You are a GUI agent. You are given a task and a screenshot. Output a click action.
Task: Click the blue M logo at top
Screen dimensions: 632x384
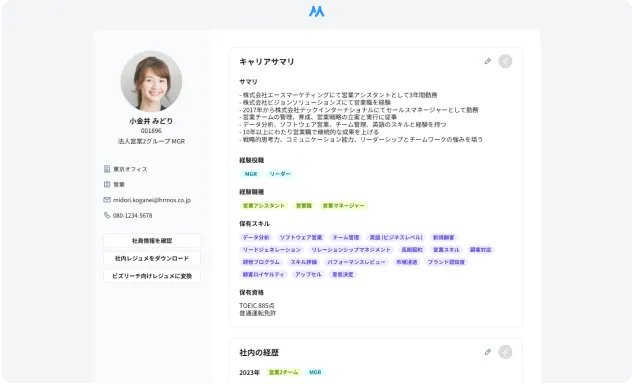(316, 11)
